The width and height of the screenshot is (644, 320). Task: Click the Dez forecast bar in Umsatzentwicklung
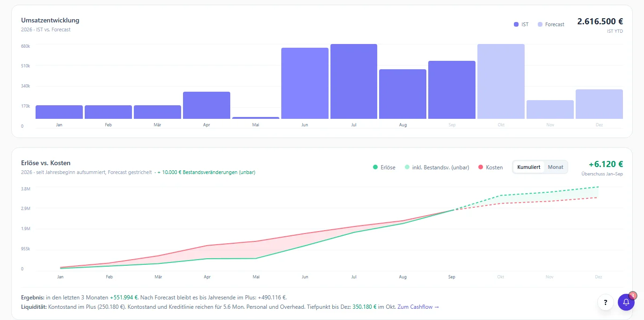599,104
